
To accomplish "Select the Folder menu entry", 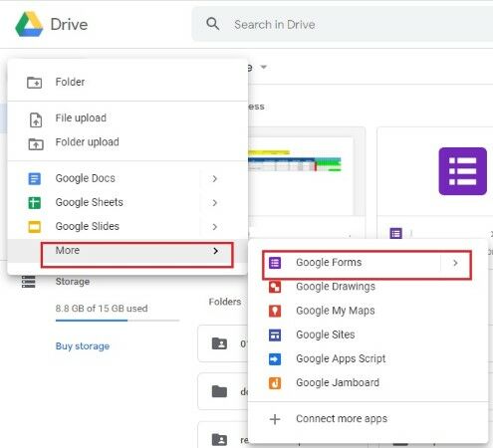I will [x=127, y=82].
